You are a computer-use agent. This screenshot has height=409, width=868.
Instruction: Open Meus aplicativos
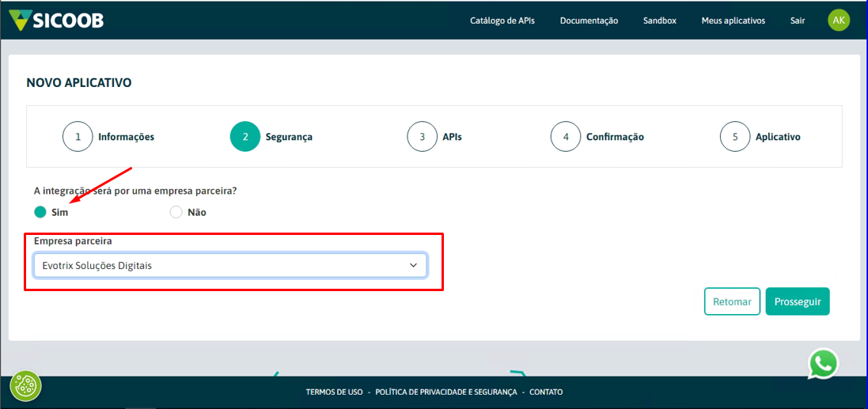point(733,21)
